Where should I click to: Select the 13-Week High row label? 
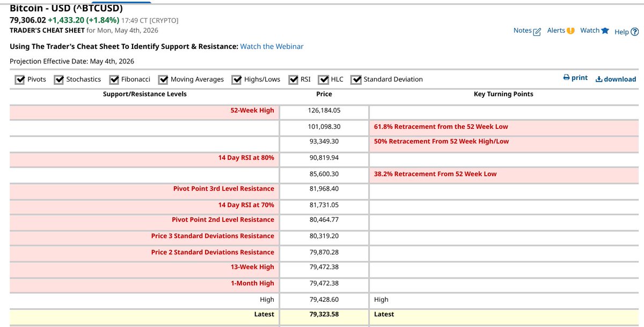(x=252, y=267)
